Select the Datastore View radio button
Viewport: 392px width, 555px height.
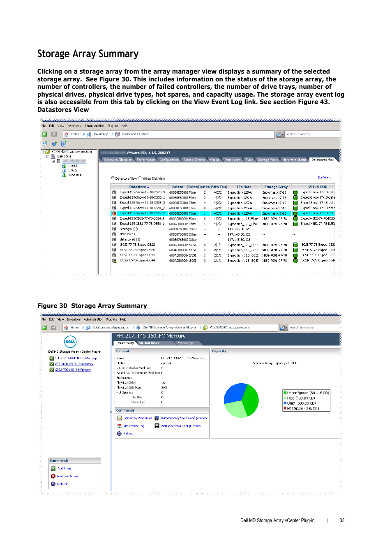point(113,178)
